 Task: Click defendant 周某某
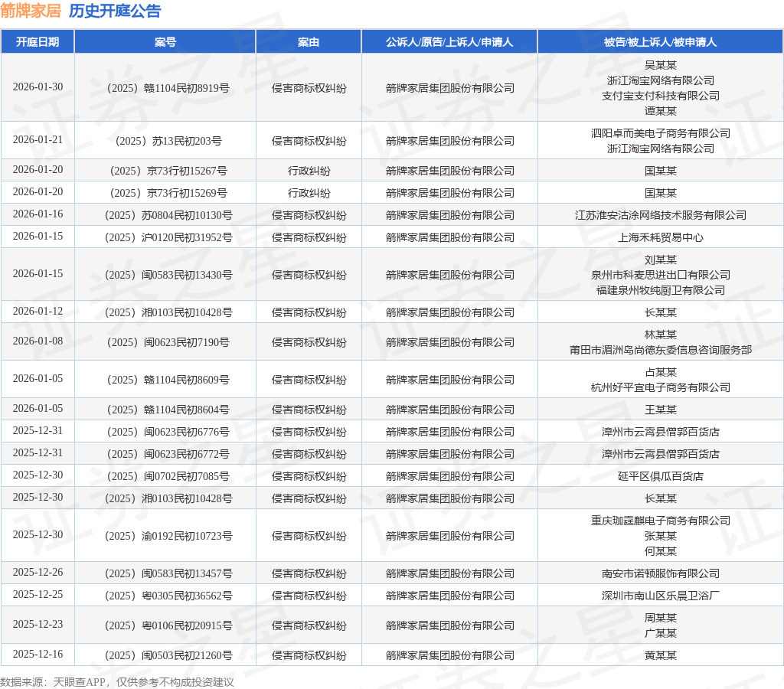(x=661, y=618)
